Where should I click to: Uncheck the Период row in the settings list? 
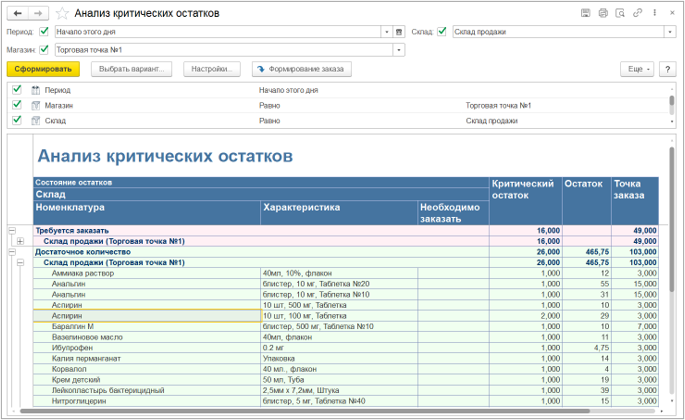tap(17, 90)
